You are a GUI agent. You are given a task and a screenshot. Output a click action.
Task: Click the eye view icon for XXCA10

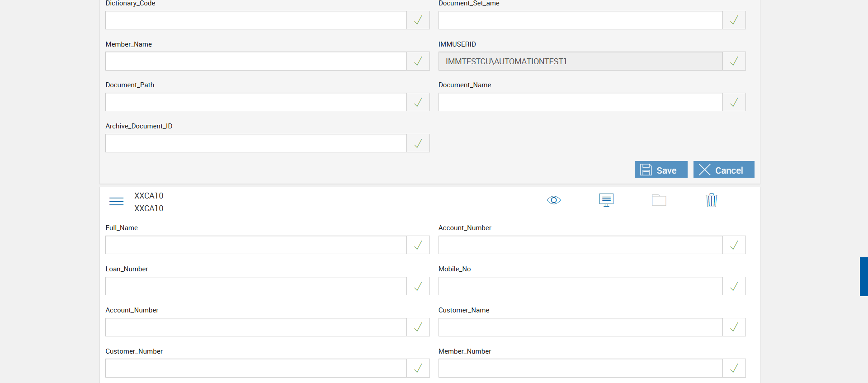pyautogui.click(x=553, y=200)
